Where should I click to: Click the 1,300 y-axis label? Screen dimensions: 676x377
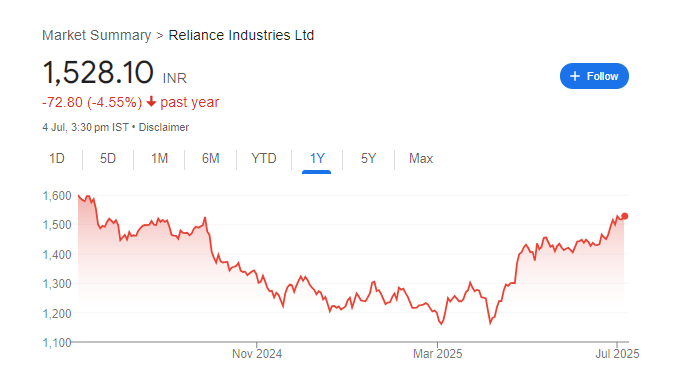point(57,284)
